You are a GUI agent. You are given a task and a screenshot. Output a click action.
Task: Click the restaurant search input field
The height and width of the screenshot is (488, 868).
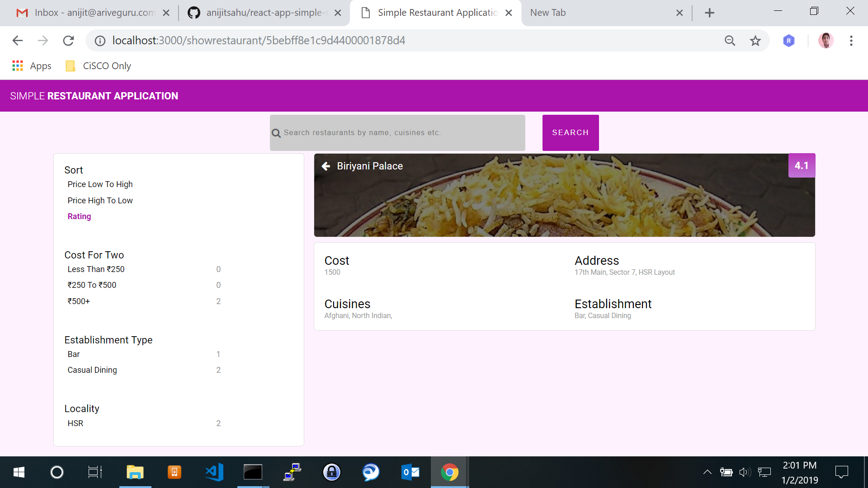[398, 133]
